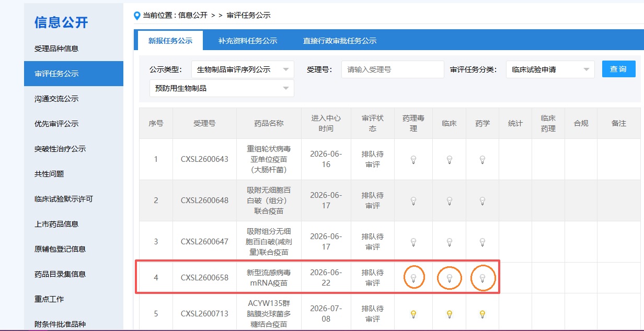
Task: Switch to the 直接行政审批任务公示 tab
Action: point(340,41)
